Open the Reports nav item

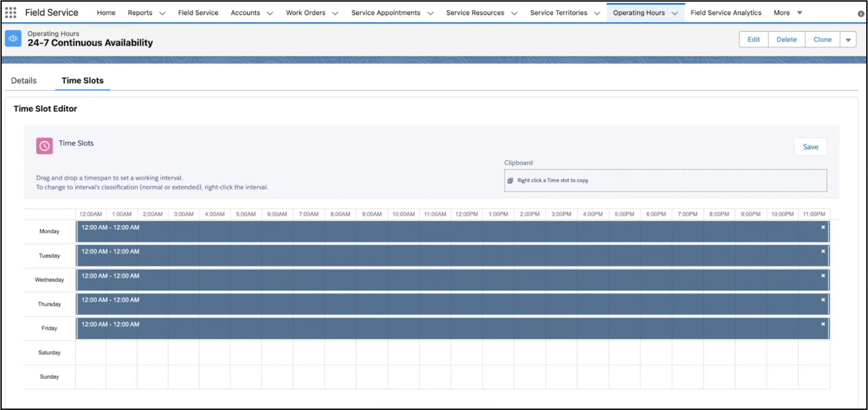point(140,13)
